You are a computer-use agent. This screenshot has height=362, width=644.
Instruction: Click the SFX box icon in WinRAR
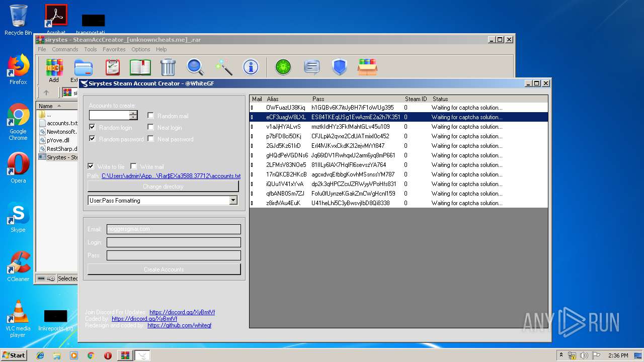tap(367, 67)
